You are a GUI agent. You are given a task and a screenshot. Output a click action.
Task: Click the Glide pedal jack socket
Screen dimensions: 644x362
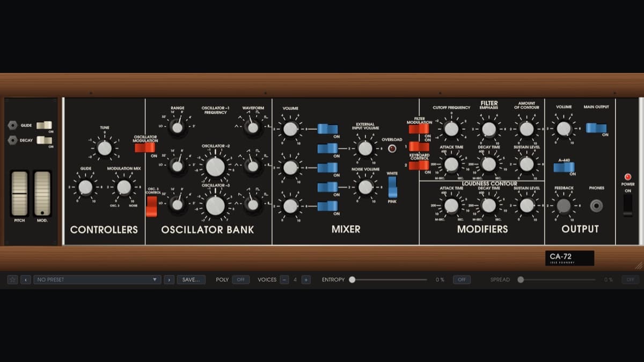[x=12, y=125]
